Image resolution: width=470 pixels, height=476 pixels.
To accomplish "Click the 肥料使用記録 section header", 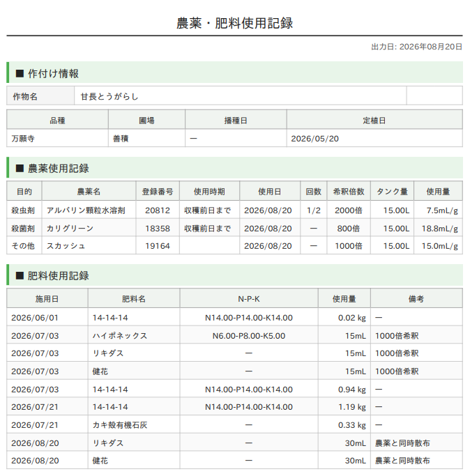I will coord(234,275).
